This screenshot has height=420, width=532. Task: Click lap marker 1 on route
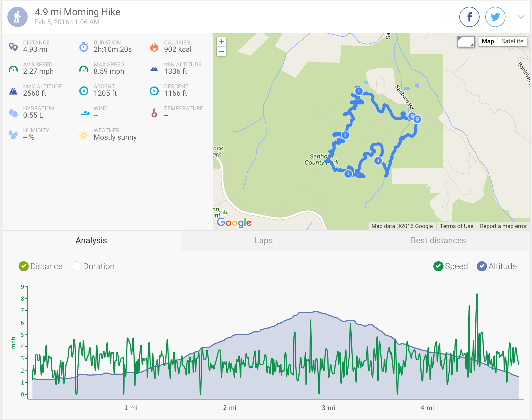pyautogui.click(x=359, y=91)
